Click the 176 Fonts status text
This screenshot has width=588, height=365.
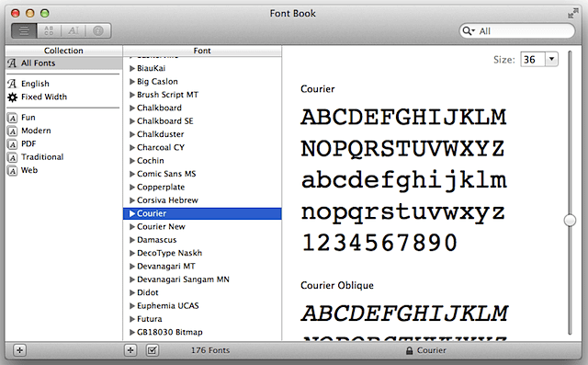click(210, 350)
